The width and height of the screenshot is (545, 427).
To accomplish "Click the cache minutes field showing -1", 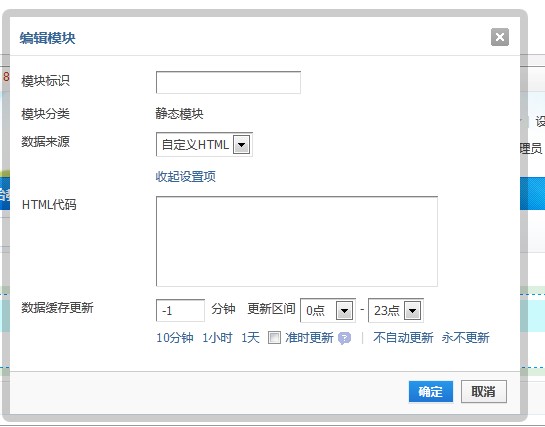I will click(180, 310).
